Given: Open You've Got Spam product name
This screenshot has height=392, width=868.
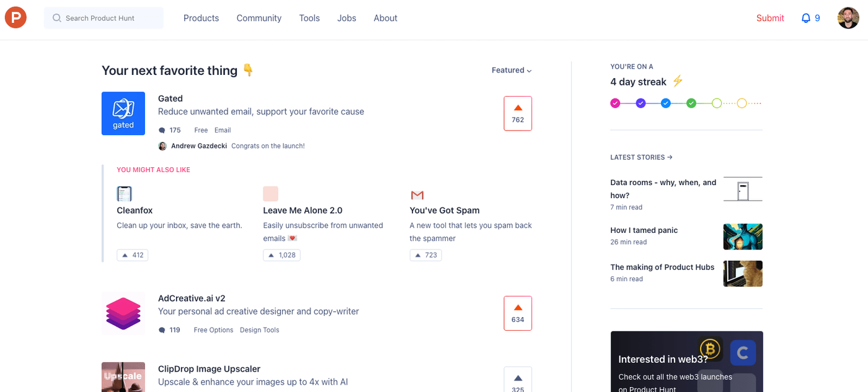Looking at the screenshot, I should click(x=445, y=211).
